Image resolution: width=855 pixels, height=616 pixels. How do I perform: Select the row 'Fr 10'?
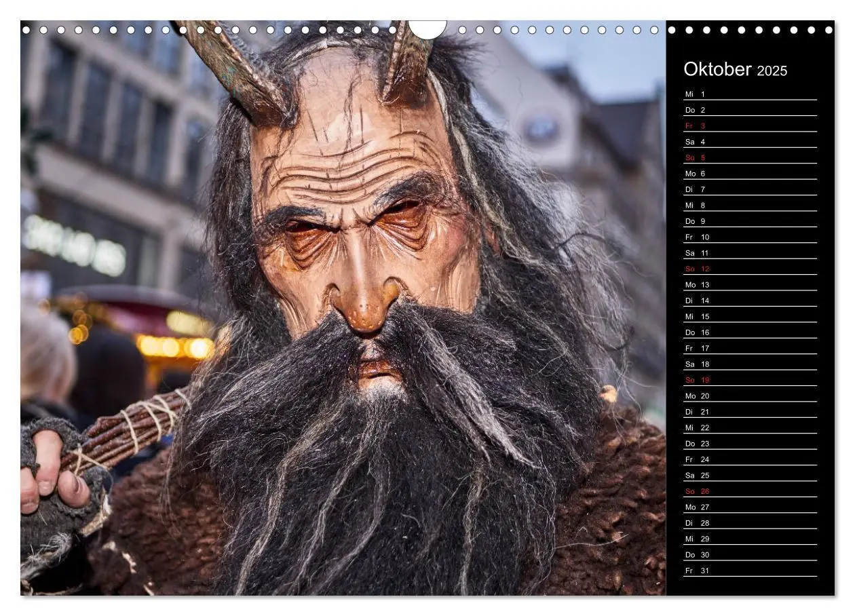[x=750, y=237]
